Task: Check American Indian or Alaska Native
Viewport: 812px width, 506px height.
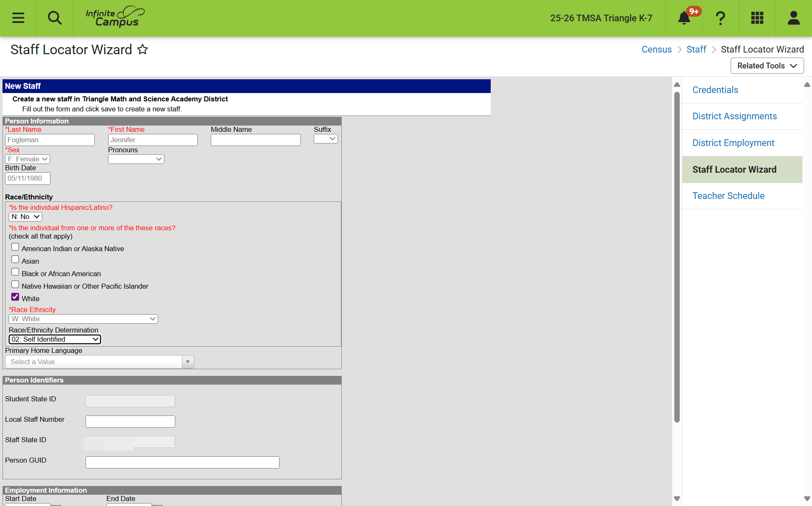Action: click(x=15, y=247)
